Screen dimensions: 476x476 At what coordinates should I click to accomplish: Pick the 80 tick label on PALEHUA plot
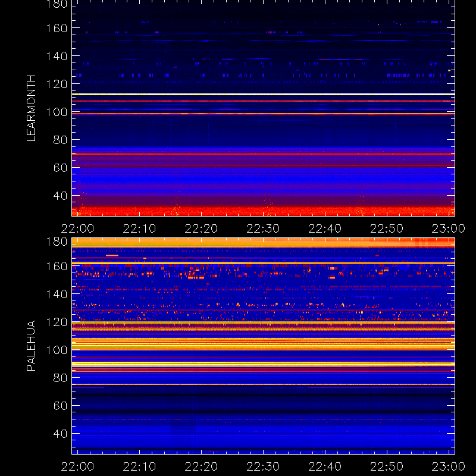(x=60, y=378)
